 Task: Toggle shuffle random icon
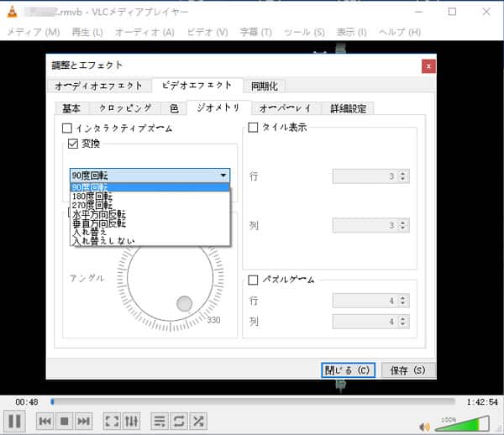coord(198,421)
